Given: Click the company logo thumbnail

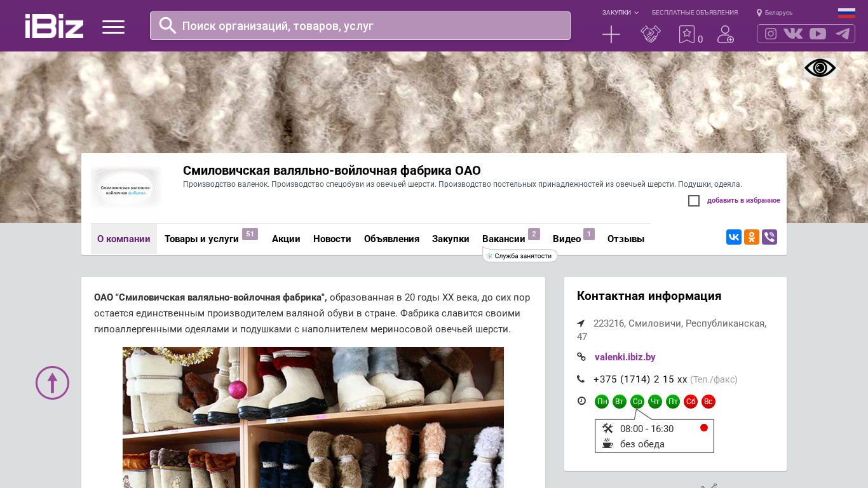Looking at the screenshot, I should pyautogui.click(x=126, y=188).
